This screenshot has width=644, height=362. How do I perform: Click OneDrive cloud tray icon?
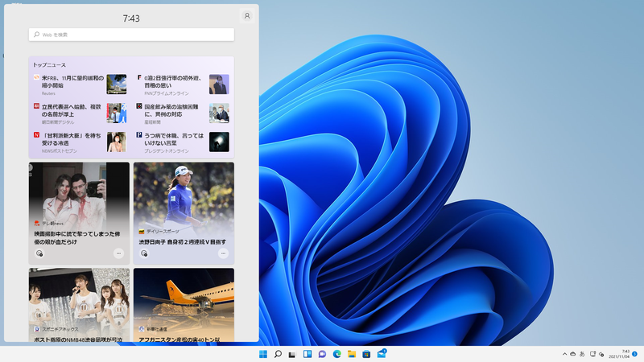coord(573,354)
